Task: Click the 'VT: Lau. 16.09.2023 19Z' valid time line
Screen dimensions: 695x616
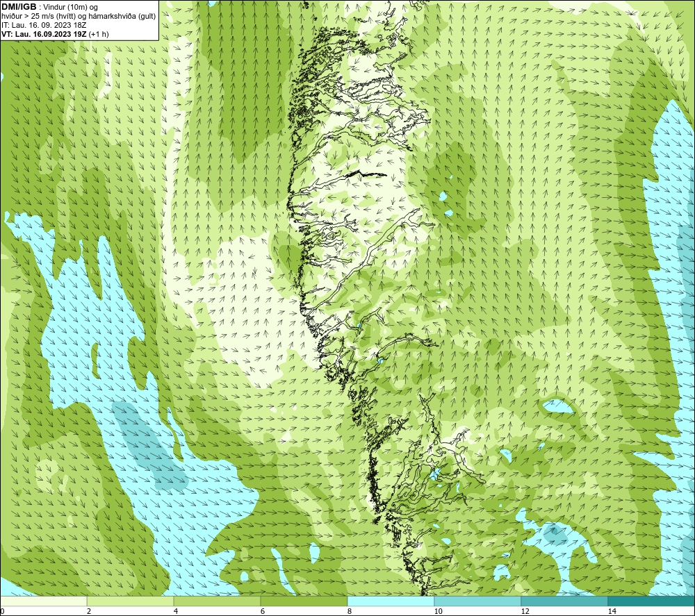Action: coord(55,34)
